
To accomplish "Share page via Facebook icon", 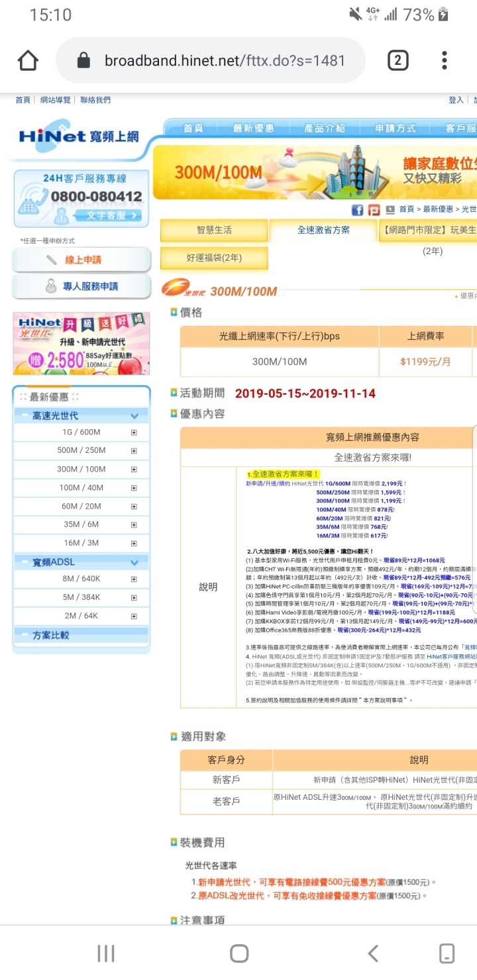I will [357, 210].
